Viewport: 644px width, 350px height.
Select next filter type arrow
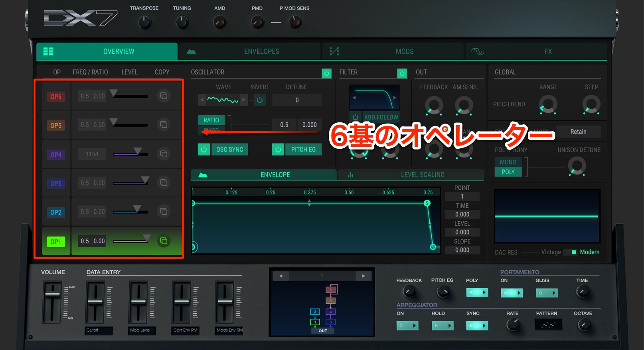tap(395, 97)
